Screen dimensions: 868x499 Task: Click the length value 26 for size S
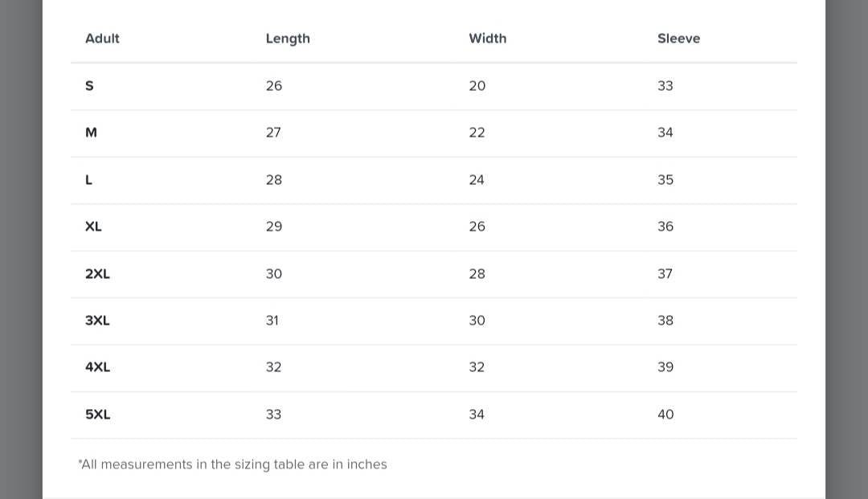(x=274, y=86)
